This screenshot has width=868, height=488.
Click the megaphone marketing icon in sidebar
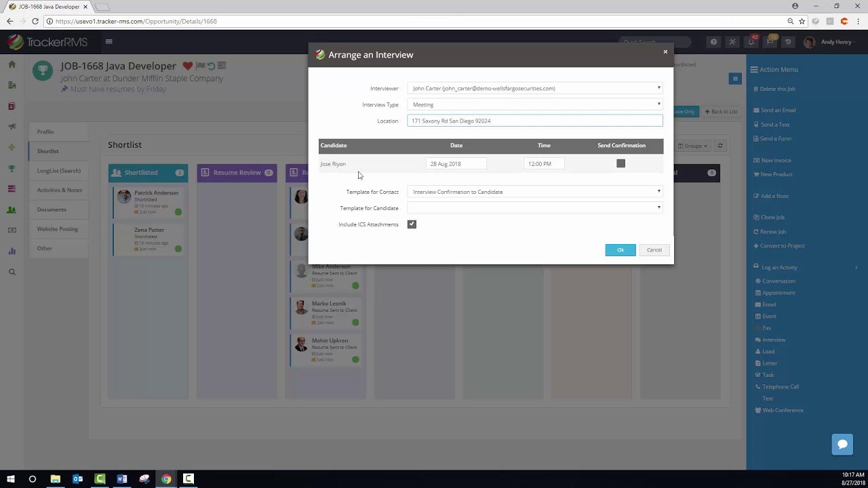[x=12, y=127]
